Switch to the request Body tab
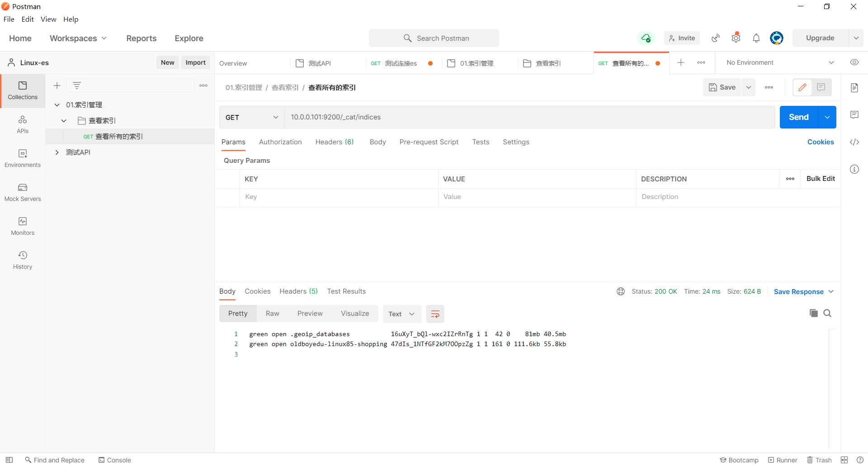868x466 pixels. 378,142
